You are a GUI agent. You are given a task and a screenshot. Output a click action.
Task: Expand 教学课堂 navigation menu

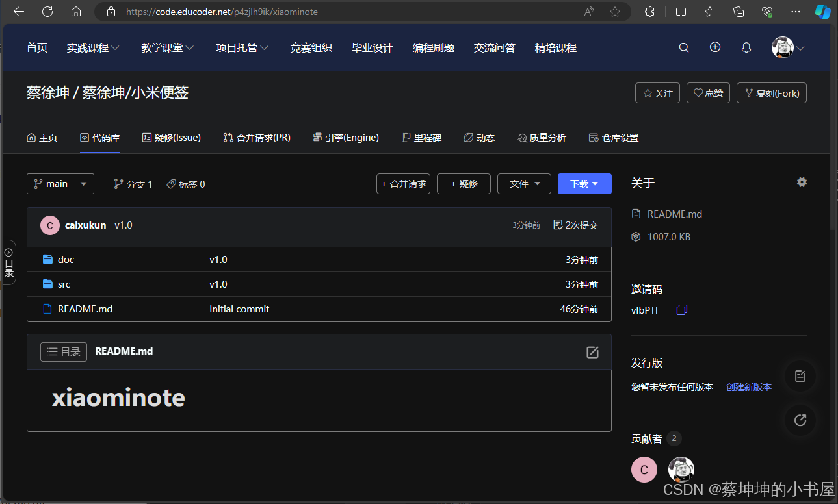[x=168, y=47]
